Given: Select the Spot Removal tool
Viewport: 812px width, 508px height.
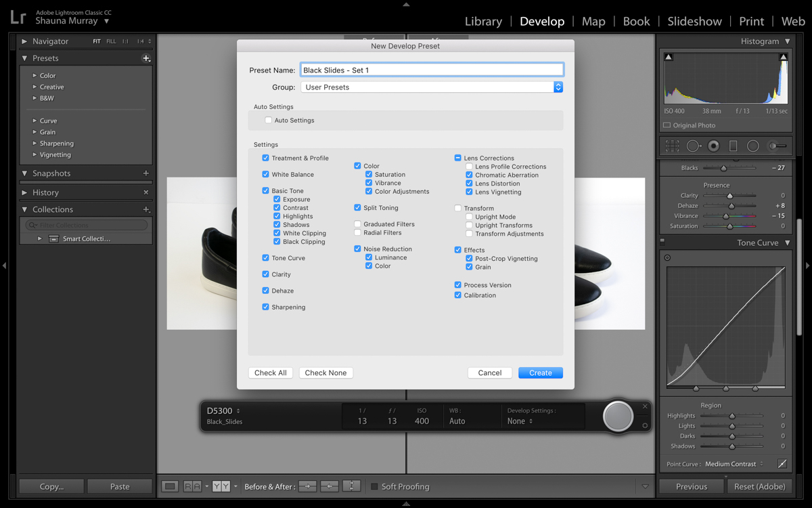Looking at the screenshot, I should click(693, 146).
